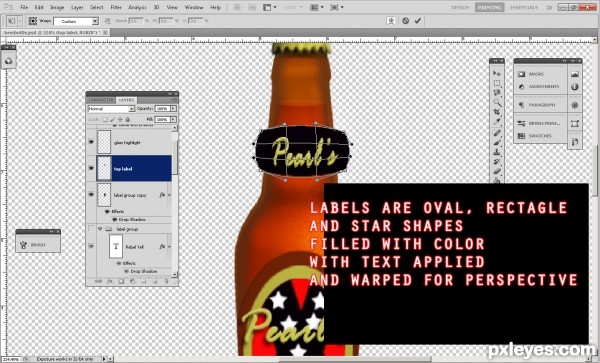This screenshot has height=363, width=600.
Task: Switch between free transform and warp modes
Action: pos(391,21)
